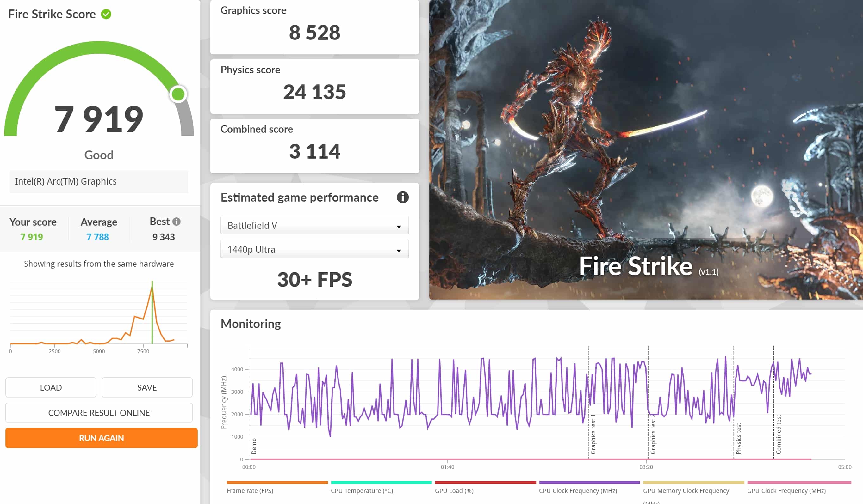Screen dimensions: 863x504
Task: Click the green validation checkmark icon
Action: [106, 14]
